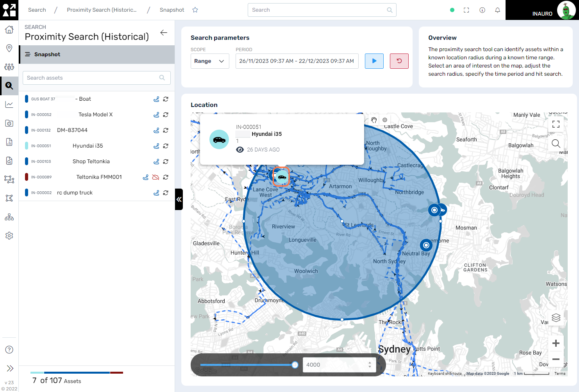This screenshot has width=579, height=392.
Task: Toggle fullscreen icon in top bar
Action: tap(466, 10)
